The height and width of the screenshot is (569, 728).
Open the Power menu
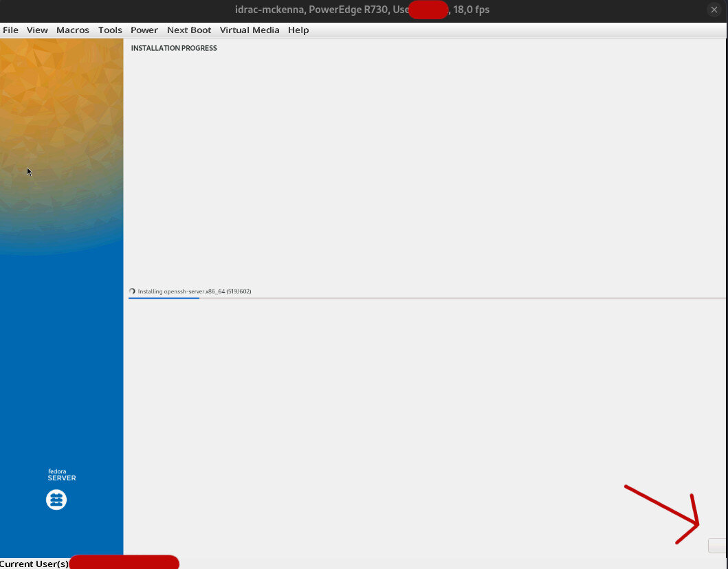click(144, 30)
